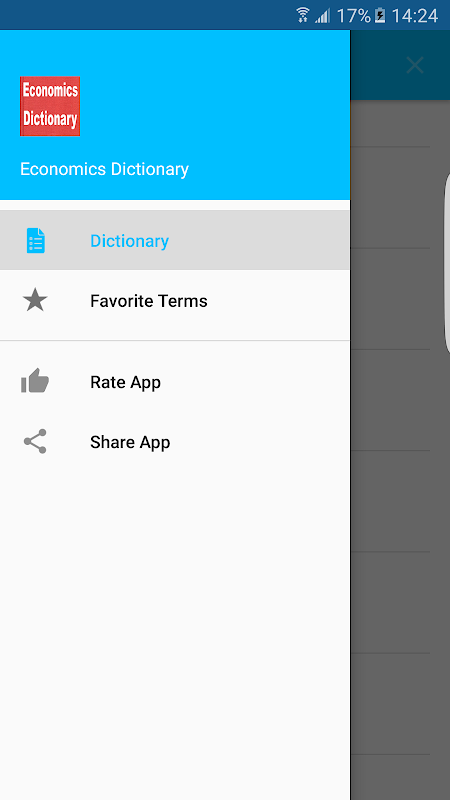Screen dimensions: 450x800
Task: Click the Economics Dictionary title text
Action: (105, 169)
